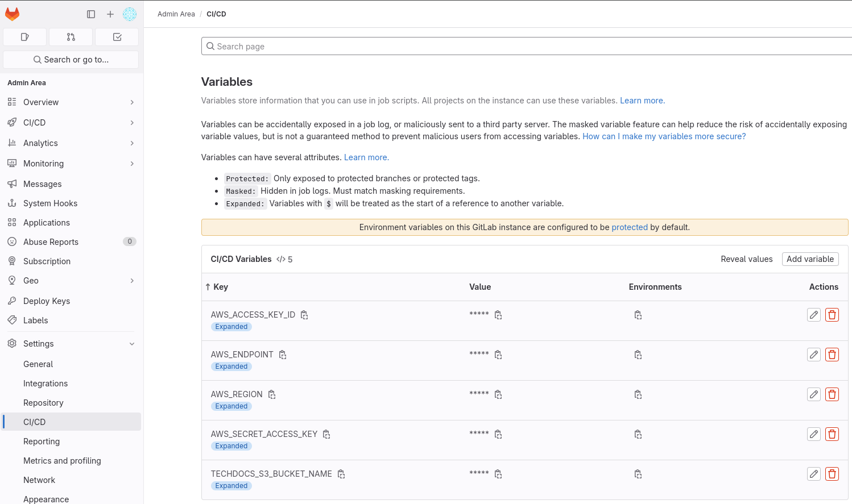Copy the environment of AWS_ACCESS_KEY_ID
This screenshot has height=504, width=852.
pos(638,315)
